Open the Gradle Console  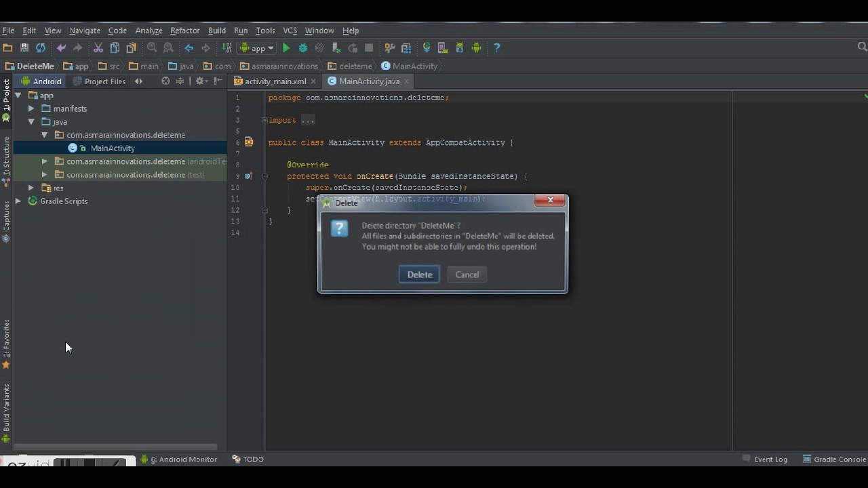click(834, 460)
